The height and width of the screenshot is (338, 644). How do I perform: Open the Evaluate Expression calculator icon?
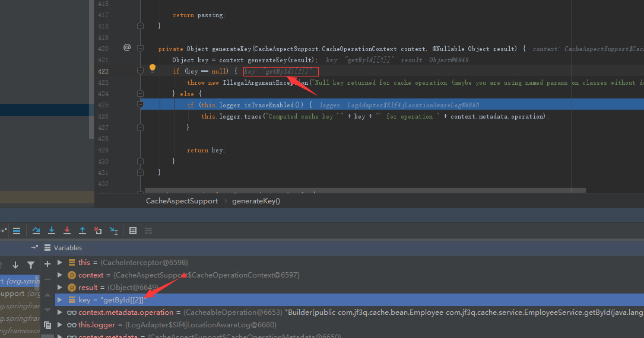pyautogui.click(x=133, y=231)
